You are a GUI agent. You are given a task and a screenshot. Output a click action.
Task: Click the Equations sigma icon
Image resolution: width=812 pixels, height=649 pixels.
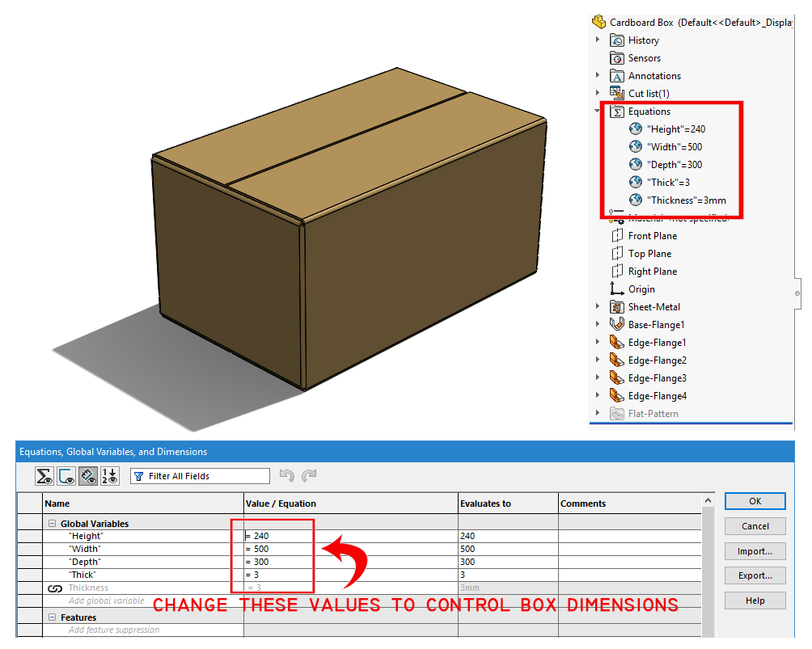(617, 112)
